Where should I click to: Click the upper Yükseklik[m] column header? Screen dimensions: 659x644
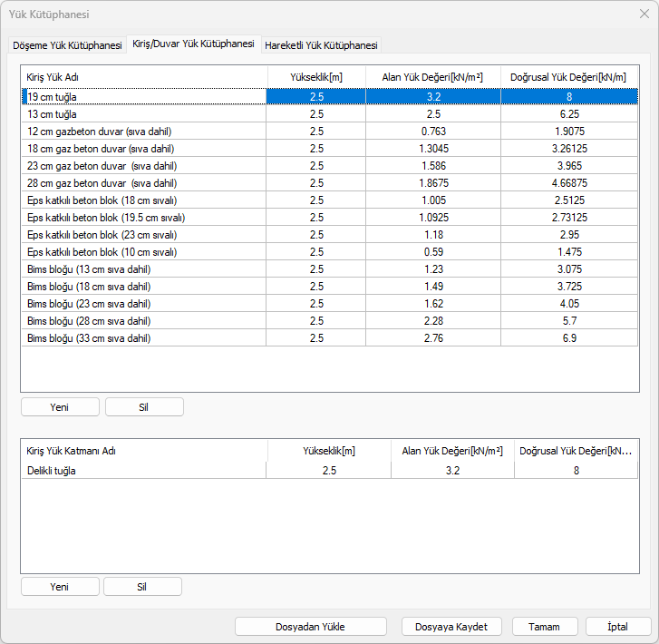tap(315, 77)
